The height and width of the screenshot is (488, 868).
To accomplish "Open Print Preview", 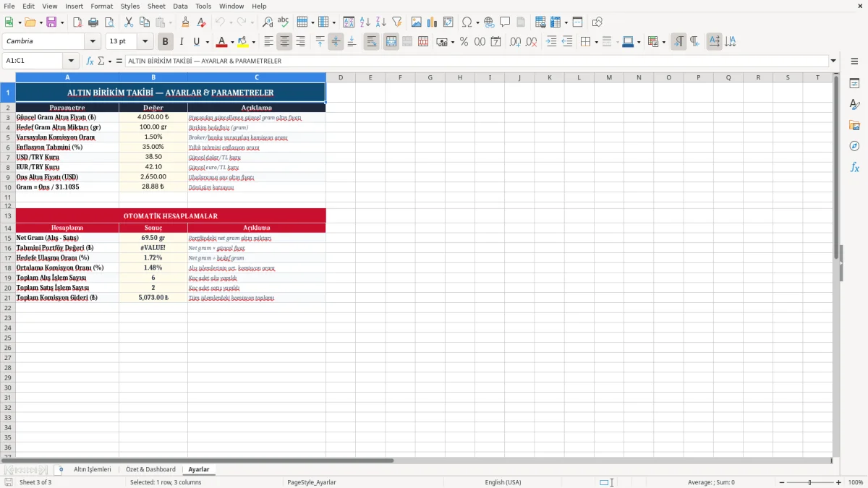I will [x=109, y=22].
